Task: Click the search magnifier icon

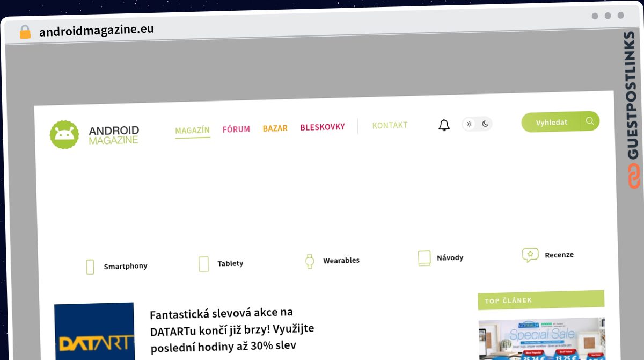Action: (590, 121)
